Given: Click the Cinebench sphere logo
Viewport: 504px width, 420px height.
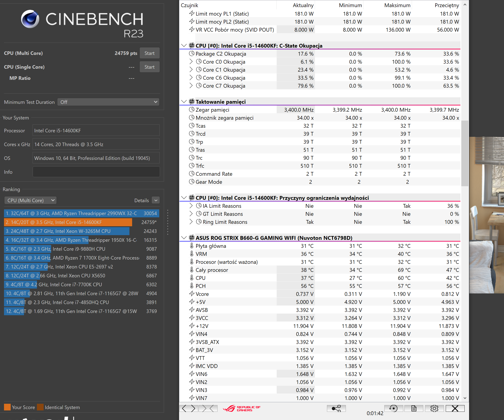Looking at the screenshot, I should tap(30, 19).
